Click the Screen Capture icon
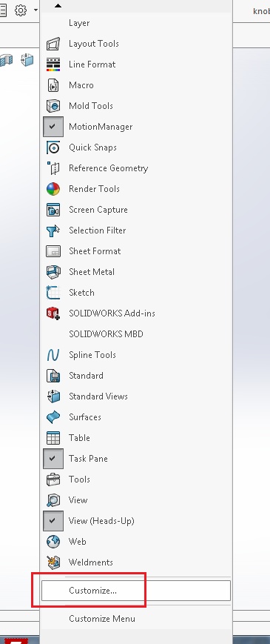 [x=53, y=210]
